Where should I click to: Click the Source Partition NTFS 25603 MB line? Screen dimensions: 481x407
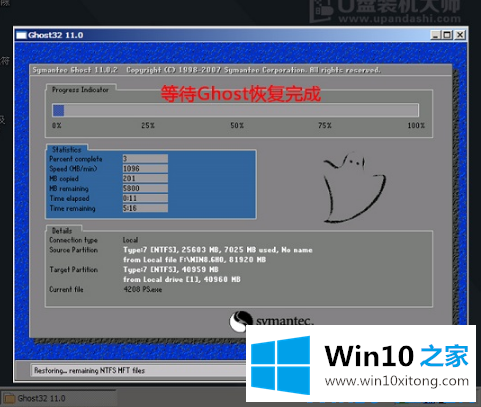click(x=218, y=250)
